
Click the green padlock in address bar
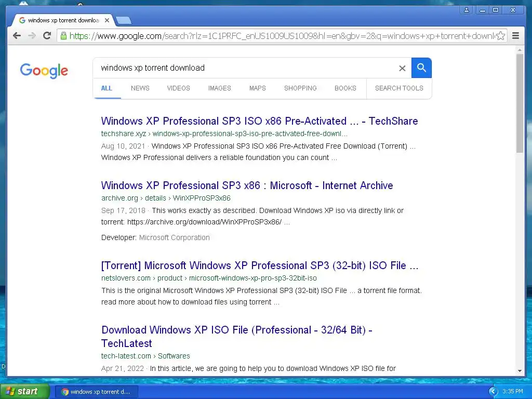63,36
